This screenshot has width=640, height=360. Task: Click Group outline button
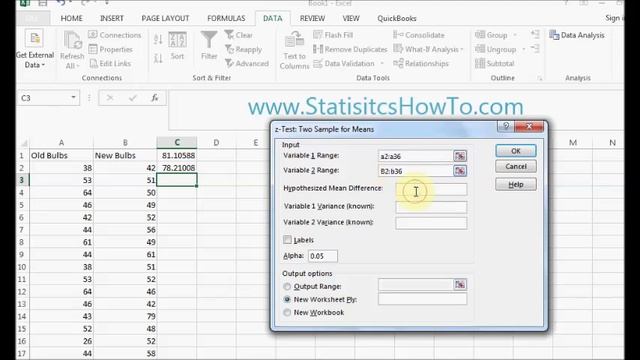[x=491, y=35]
